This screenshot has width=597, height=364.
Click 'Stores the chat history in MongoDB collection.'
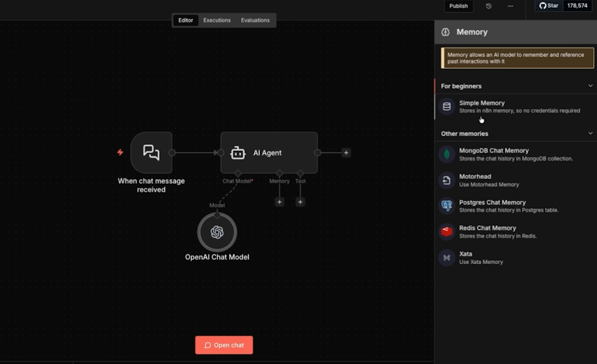pyautogui.click(x=516, y=159)
